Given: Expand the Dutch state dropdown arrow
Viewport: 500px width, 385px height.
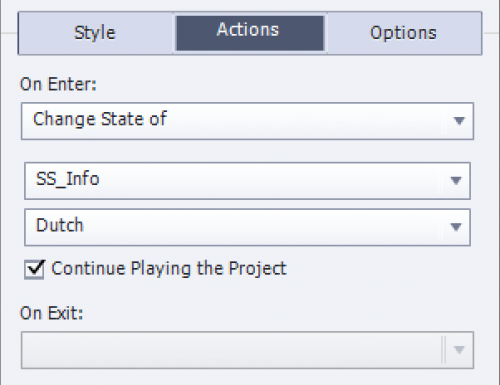Looking at the screenshot, I should click(x=456, y=227).
